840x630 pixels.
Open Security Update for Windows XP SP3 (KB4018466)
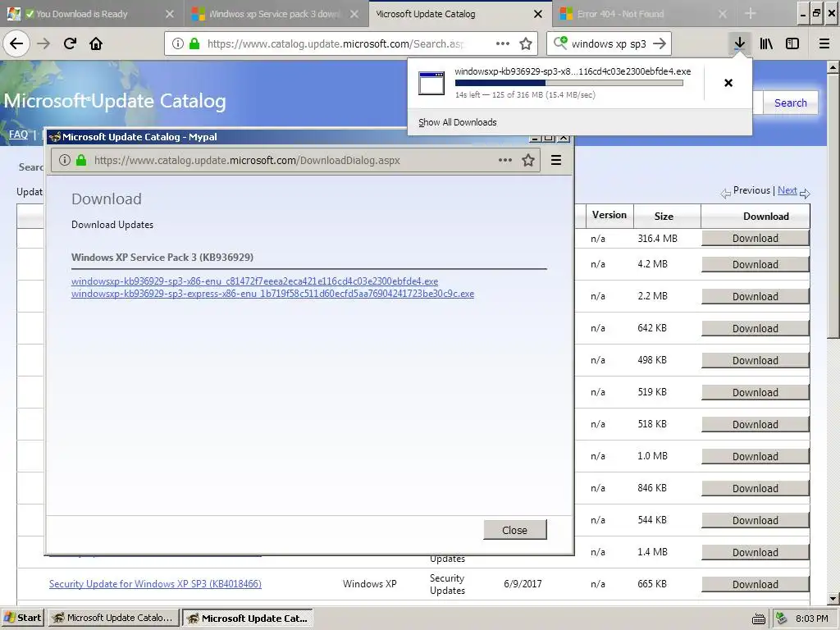tap(155, 584)
